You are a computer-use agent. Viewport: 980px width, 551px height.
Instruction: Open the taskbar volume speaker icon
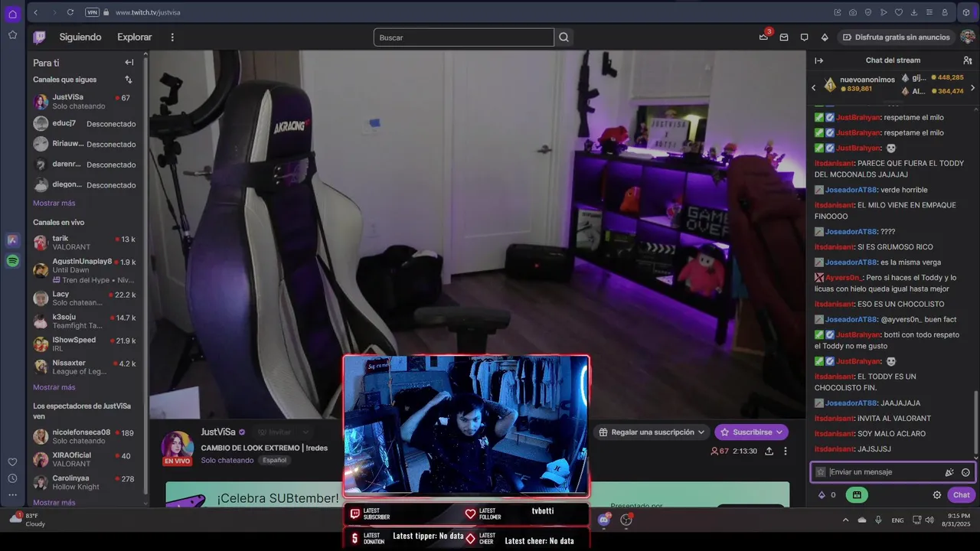929,520
